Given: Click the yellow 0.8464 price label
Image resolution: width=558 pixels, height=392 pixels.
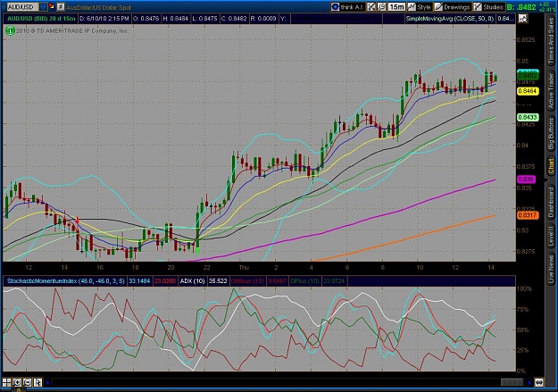Looking at the screenshot, I should 528,91.
